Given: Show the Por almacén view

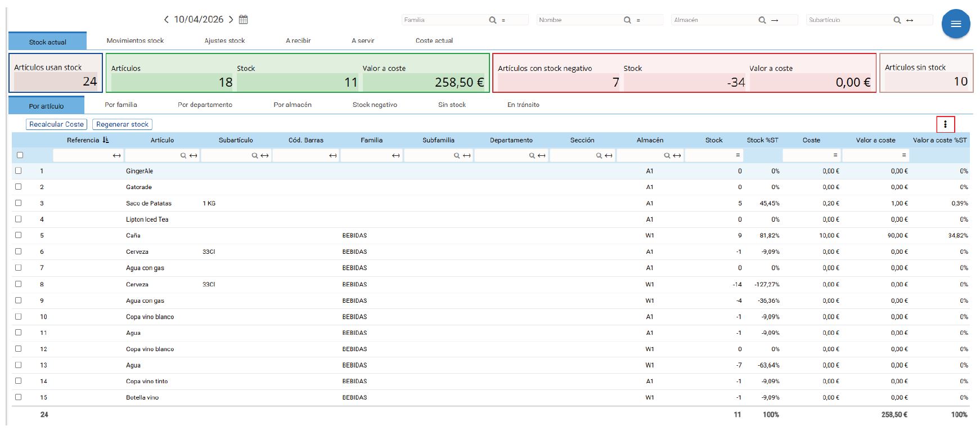Looking at the screenshot, I should (293, 105).
